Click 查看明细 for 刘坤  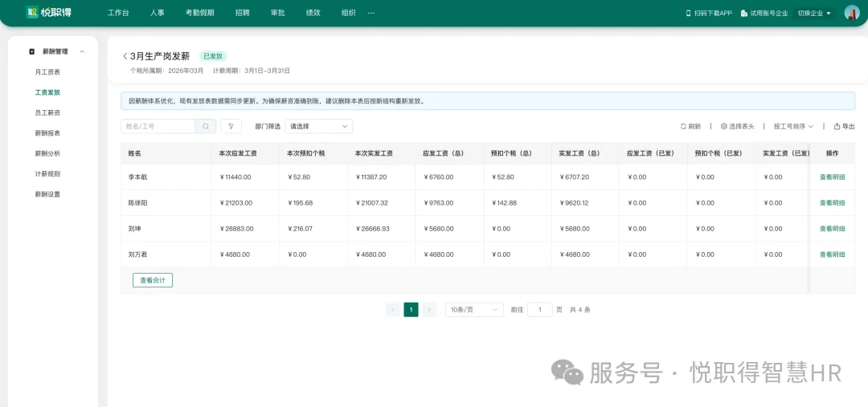click(832, 228)
